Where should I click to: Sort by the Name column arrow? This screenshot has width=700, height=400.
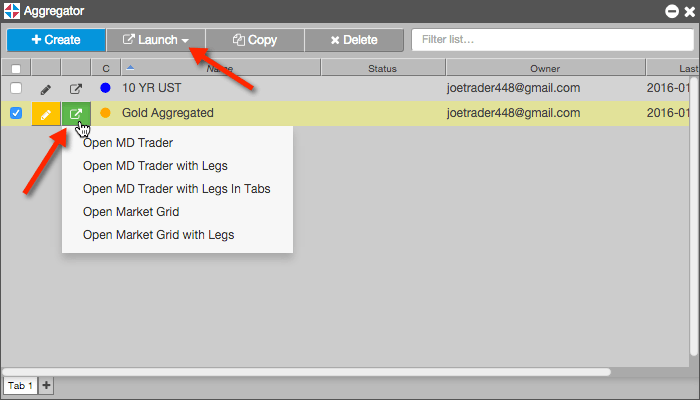coord(130,68)
